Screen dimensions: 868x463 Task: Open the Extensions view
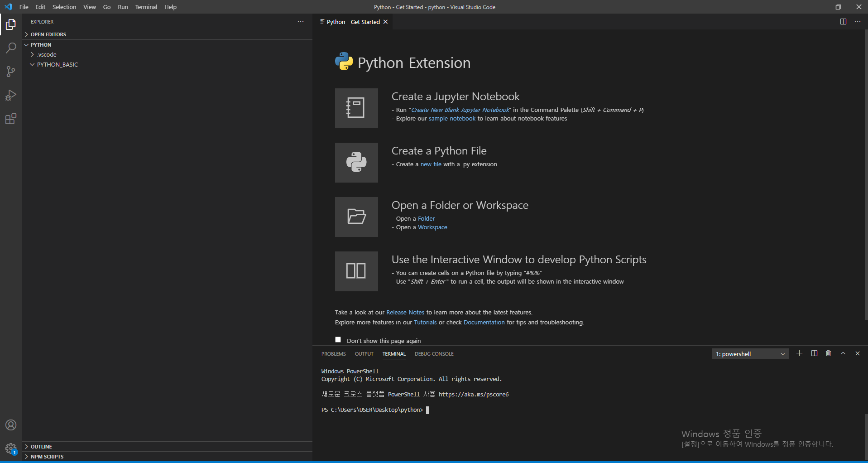pos(11,119)
